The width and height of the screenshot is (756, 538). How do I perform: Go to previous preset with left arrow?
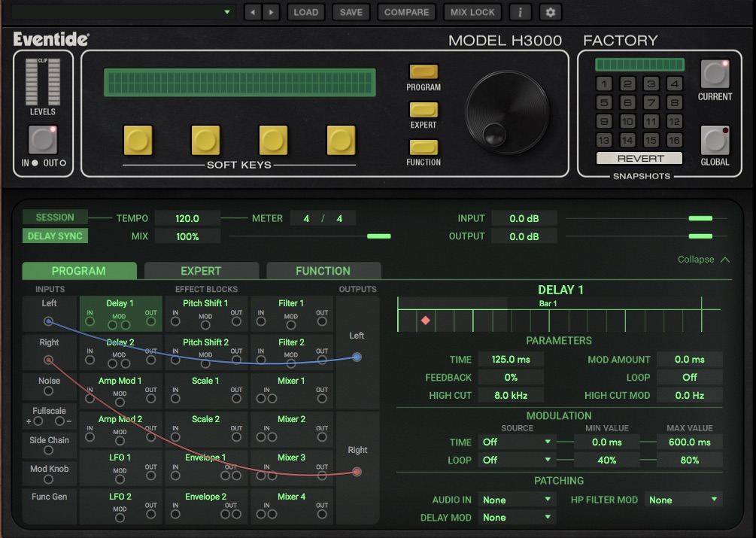point(252,12)
